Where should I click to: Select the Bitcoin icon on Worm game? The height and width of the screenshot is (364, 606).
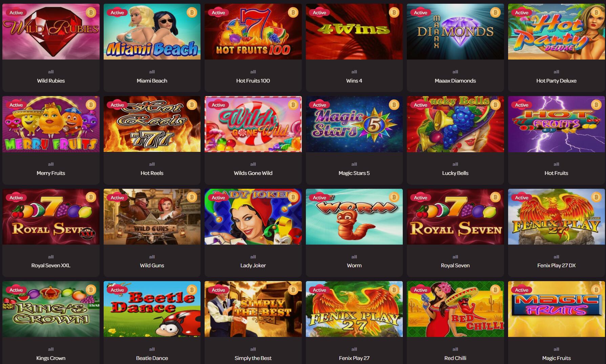click(x=394, y=198)
